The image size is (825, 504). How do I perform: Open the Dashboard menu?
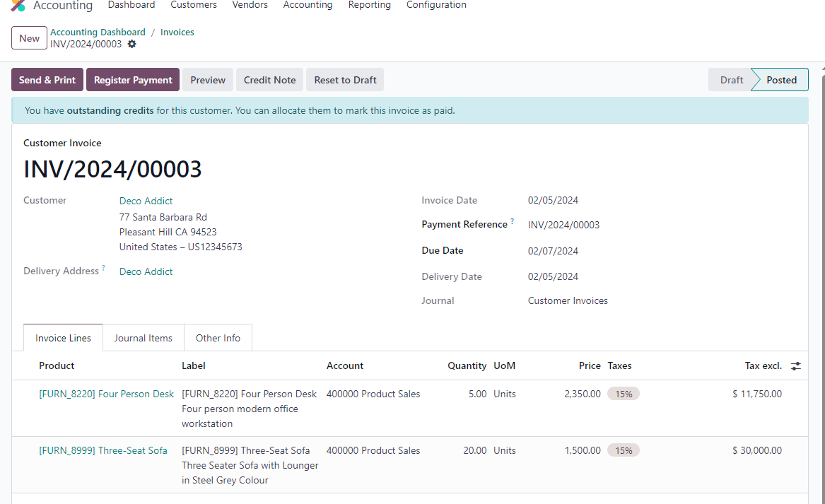pyautogui.click(x=131, y=5)
